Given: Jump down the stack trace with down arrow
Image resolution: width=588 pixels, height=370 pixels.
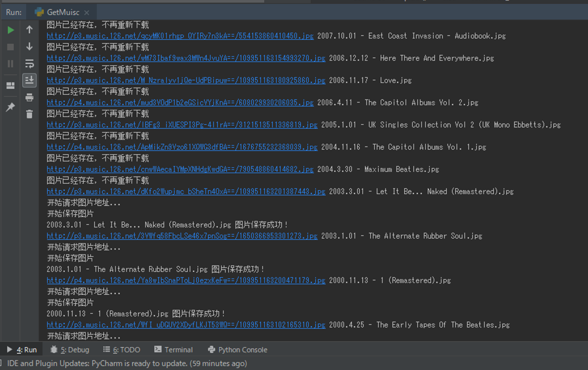Looking at the screenshot, I should (29, 46).
